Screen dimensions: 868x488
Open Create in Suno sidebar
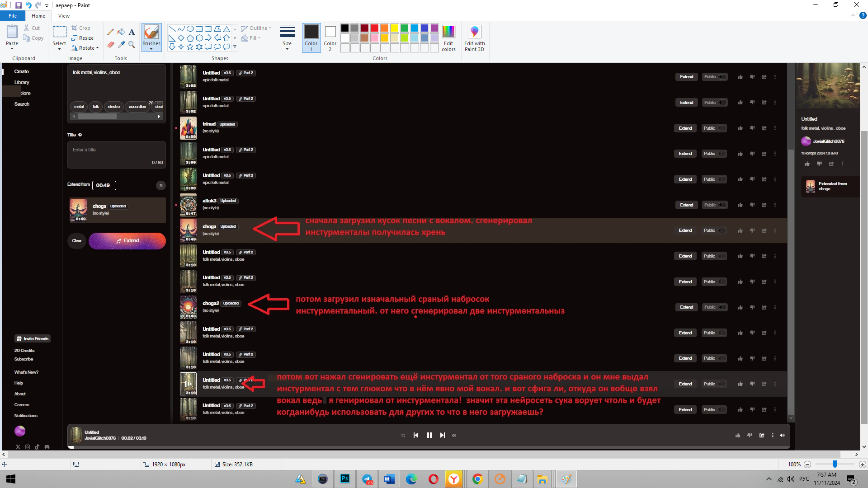tap(21, 71)
